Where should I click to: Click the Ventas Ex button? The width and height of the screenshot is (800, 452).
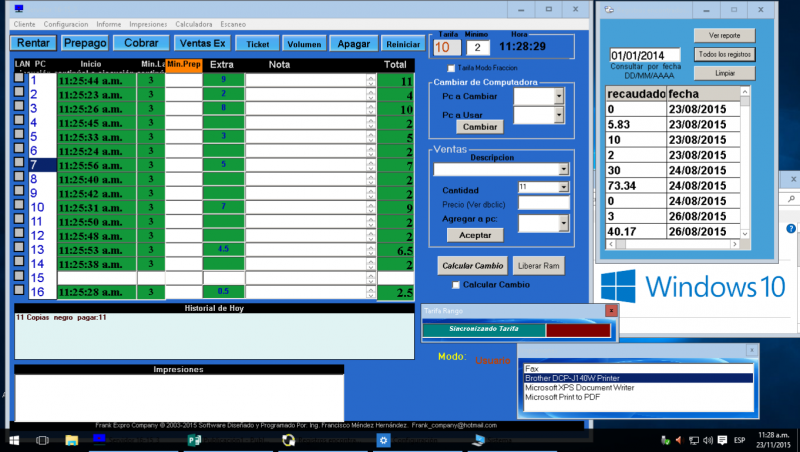coord(203,43)
